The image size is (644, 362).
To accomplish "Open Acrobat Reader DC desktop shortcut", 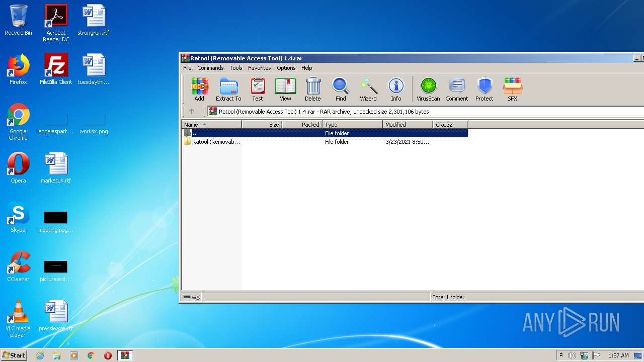I will 56,23.
